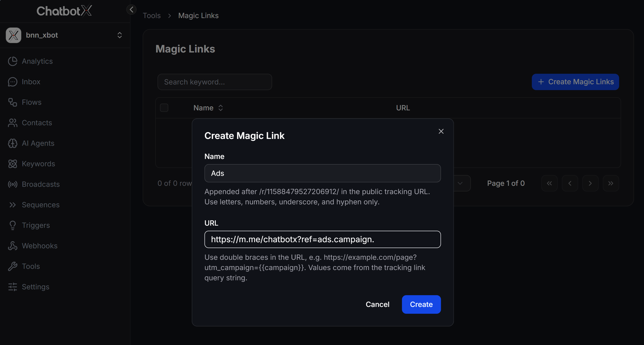The width and height of the screenshot is (644, 345).
Task: Focus the Search keyword box
Action: (215, 82)
